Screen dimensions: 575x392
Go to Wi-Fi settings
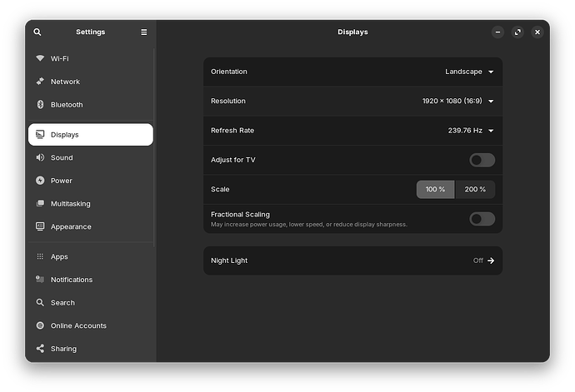(x=91, y=58)
